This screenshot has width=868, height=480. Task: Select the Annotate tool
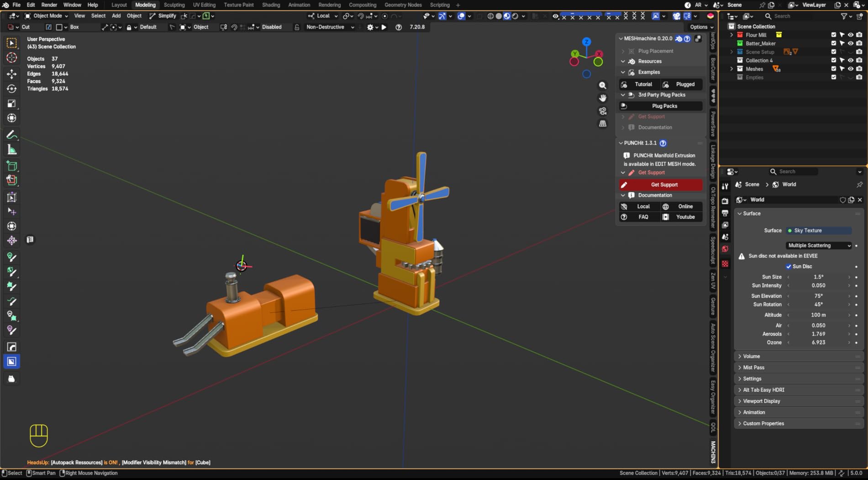coord(12,135)
